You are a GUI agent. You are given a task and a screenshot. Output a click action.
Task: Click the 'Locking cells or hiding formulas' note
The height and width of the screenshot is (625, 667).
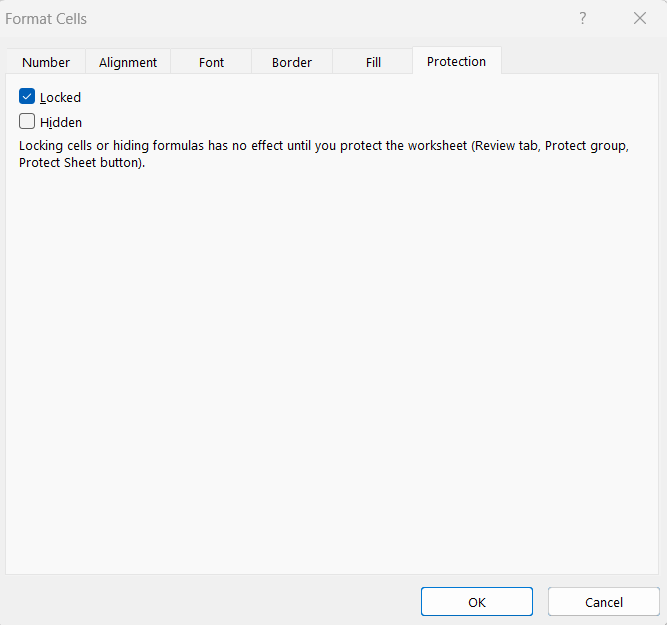[x=324, y=154]
